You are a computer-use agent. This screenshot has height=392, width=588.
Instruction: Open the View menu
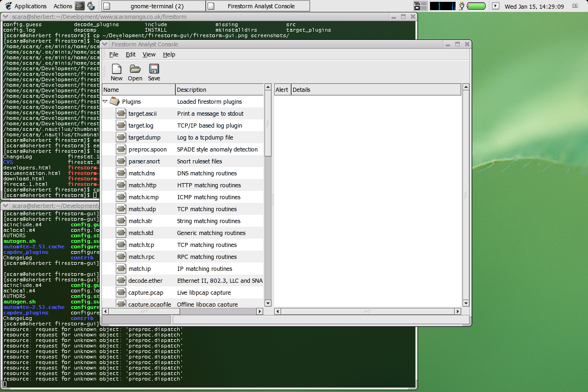(x=149, y=54)
